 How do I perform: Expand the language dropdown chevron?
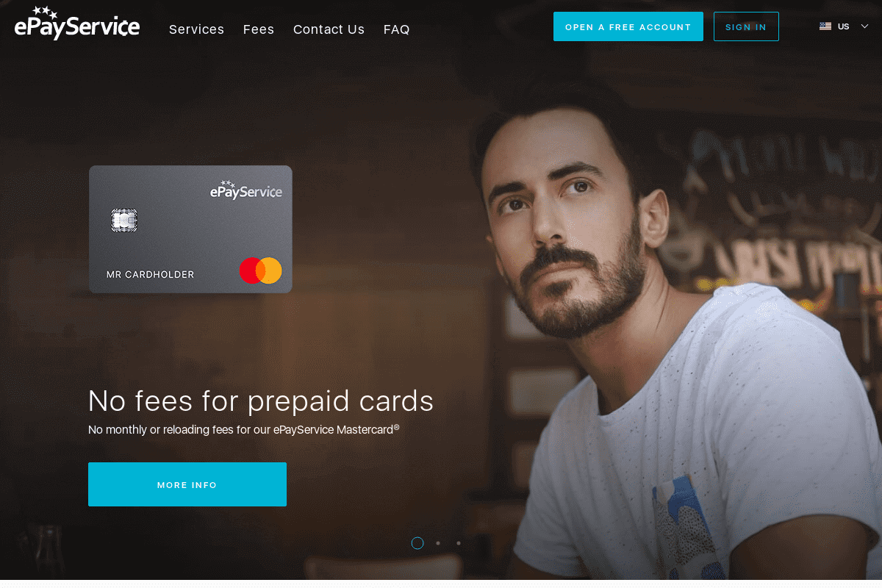(864, 26)
